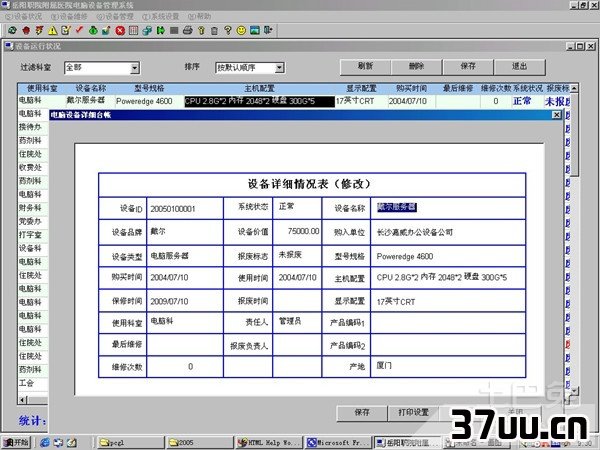Image resolution: width=600 pixels, height=450 pixels.
Task: Select the 收费处 row in table
Action: [x=33, y=168]
